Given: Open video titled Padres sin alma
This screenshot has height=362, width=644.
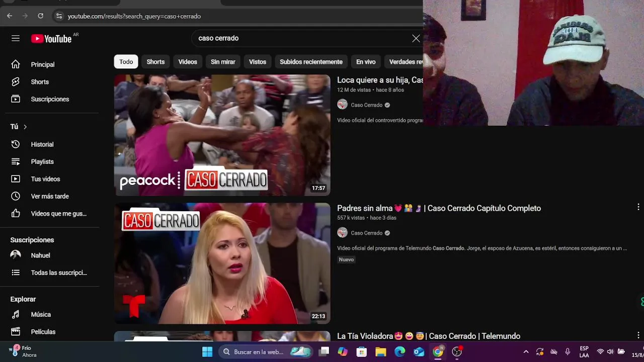Looking at the screenshot, I should coord(439,208).
